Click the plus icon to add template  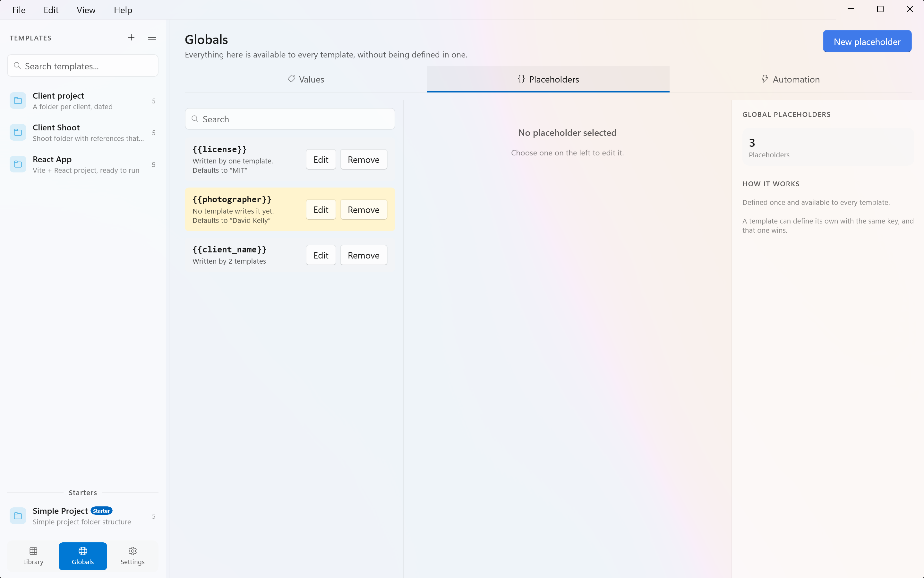coord(131,38)
